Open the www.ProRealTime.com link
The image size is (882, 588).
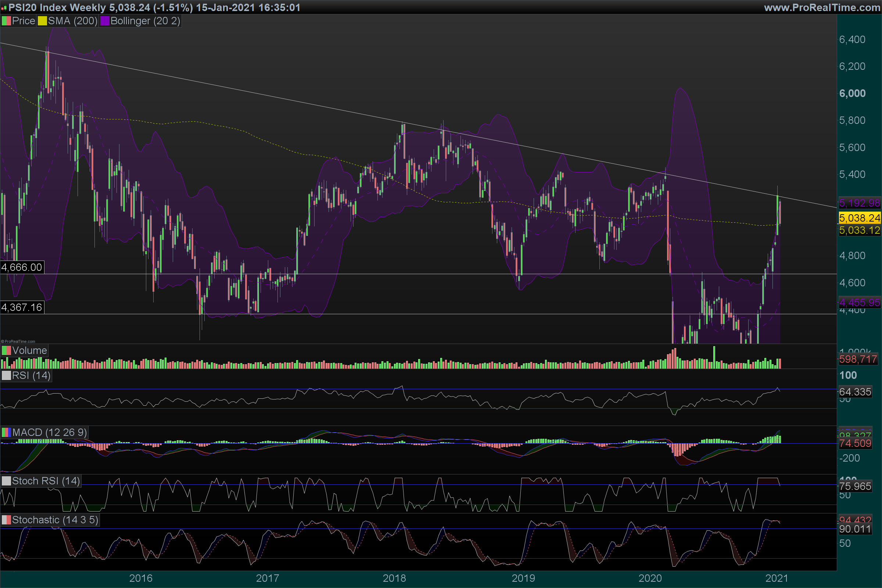pos(822,7)
